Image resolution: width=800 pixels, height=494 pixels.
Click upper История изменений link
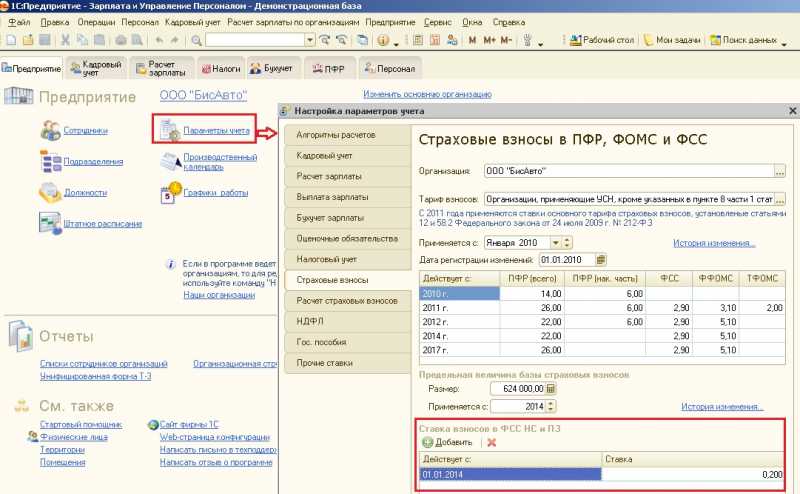pos(714,243)
